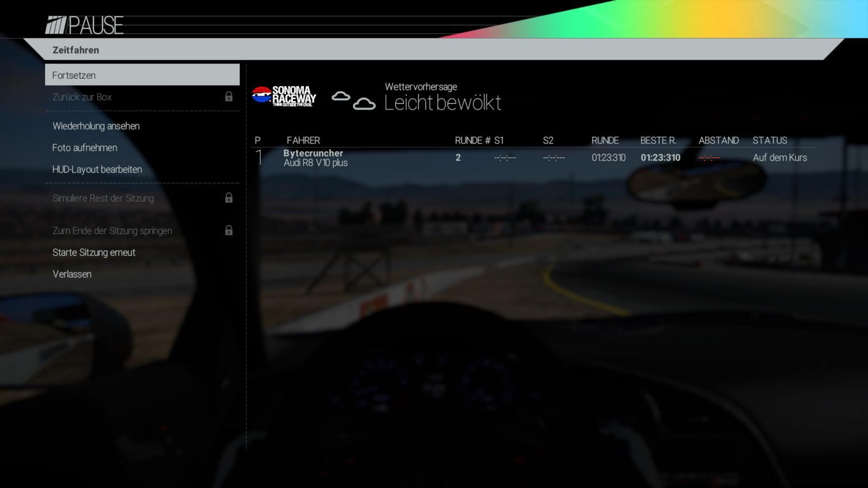
Task: Click the lap count 2 in RUNDE # column
Action: [458, 158]
